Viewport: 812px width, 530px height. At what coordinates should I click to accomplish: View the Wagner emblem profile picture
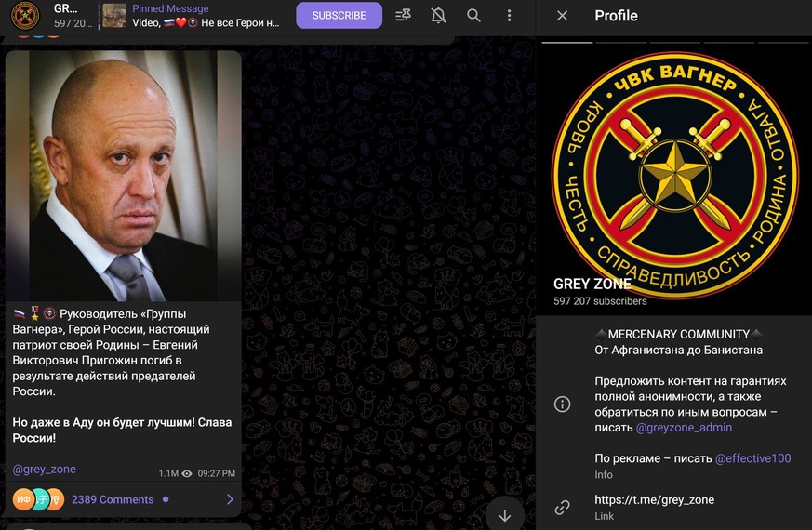(674, 176)
